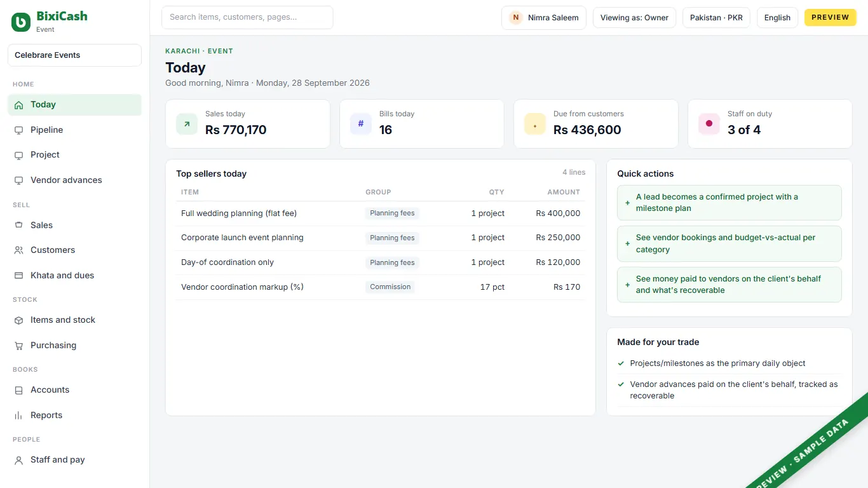
Task: Open vendor bookings and budget-vs-actual action
Action: (729, 243)
